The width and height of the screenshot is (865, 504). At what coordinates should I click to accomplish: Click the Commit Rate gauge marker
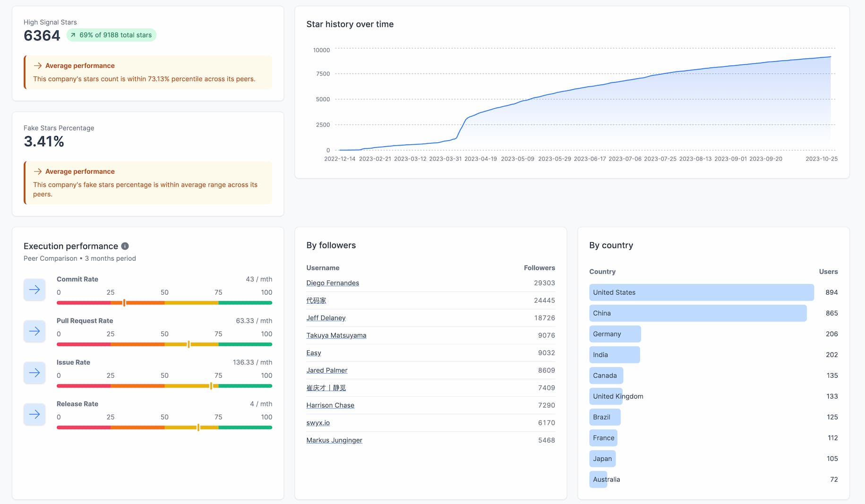click(124, 302)
